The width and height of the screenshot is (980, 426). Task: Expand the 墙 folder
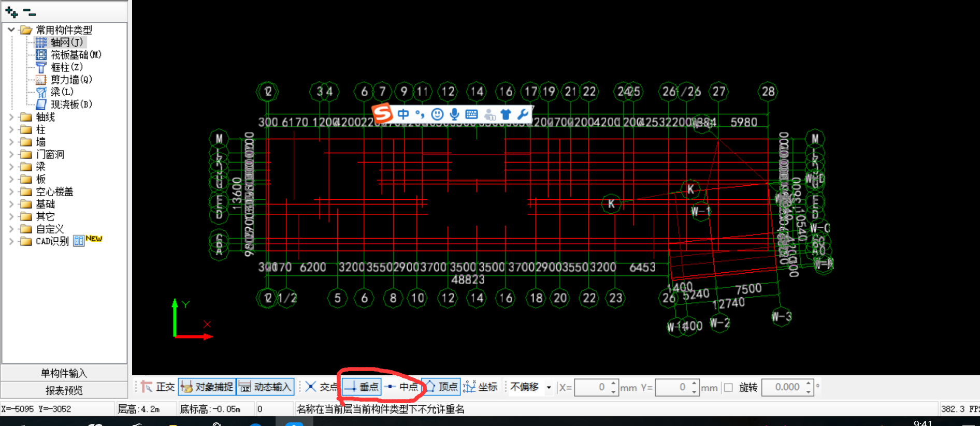11,142
